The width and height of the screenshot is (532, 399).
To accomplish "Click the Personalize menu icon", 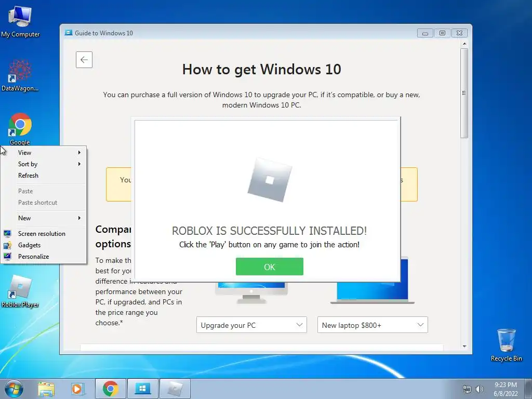I will [7, 257].
